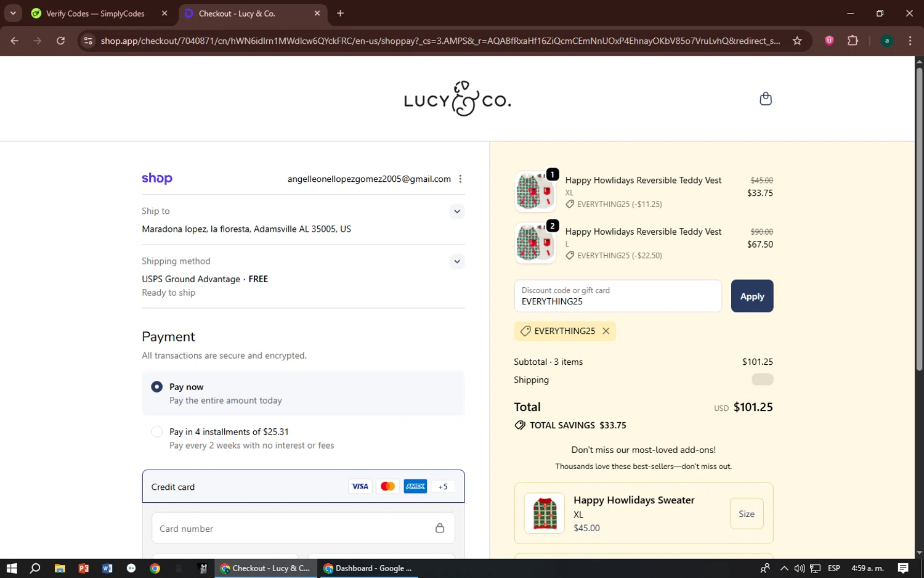Remove the EVERYTHING25 discount tag
The height and width of the screenshot is (578, 924).
pyautogui.click(x=606, y=331)
